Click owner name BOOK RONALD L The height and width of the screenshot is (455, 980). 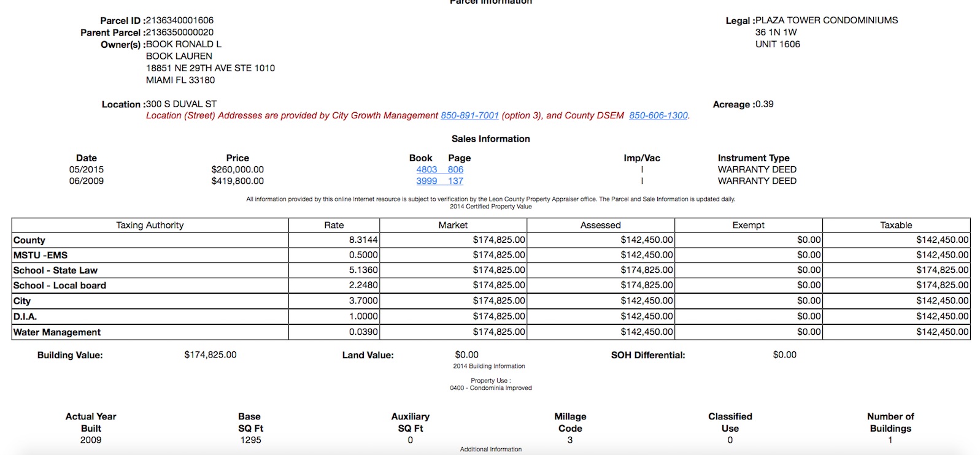183,44
